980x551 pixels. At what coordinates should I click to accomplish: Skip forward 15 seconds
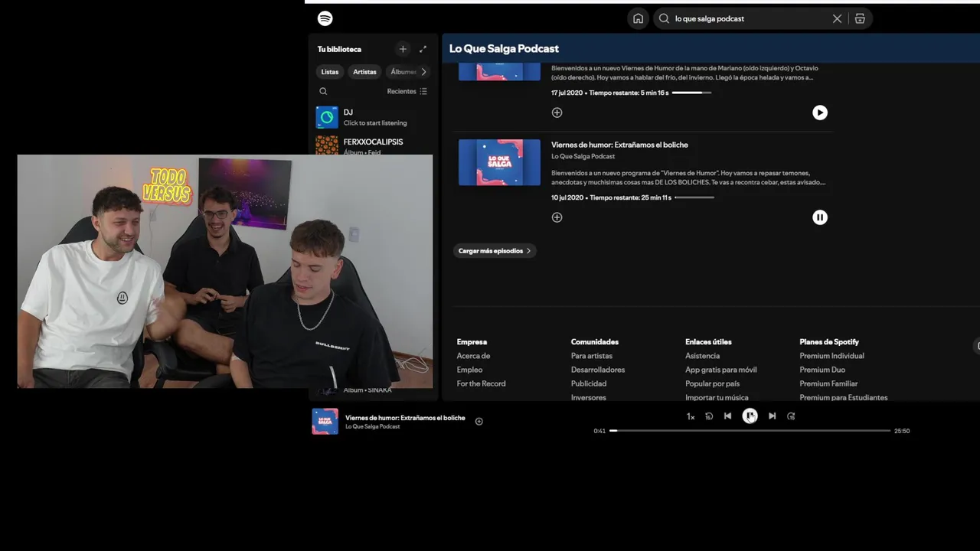coord(791,416)
